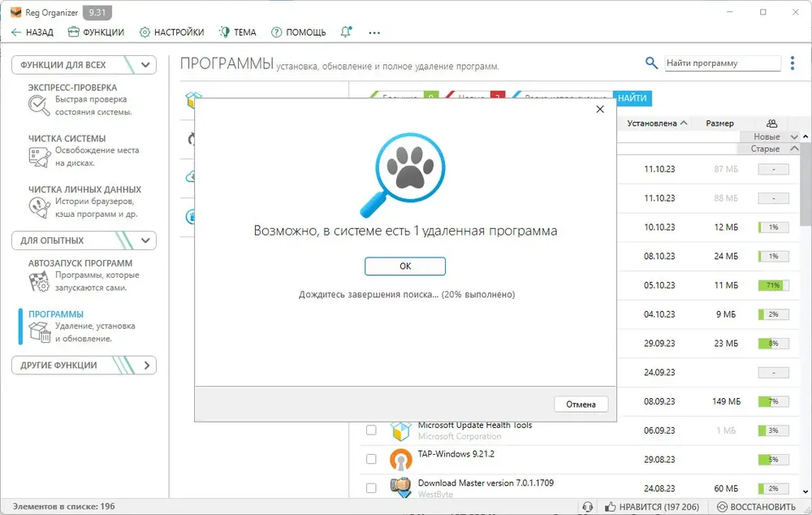Click the Элементов в списке: 196 status text
This screenshot has height=515, width=812.
63,506
